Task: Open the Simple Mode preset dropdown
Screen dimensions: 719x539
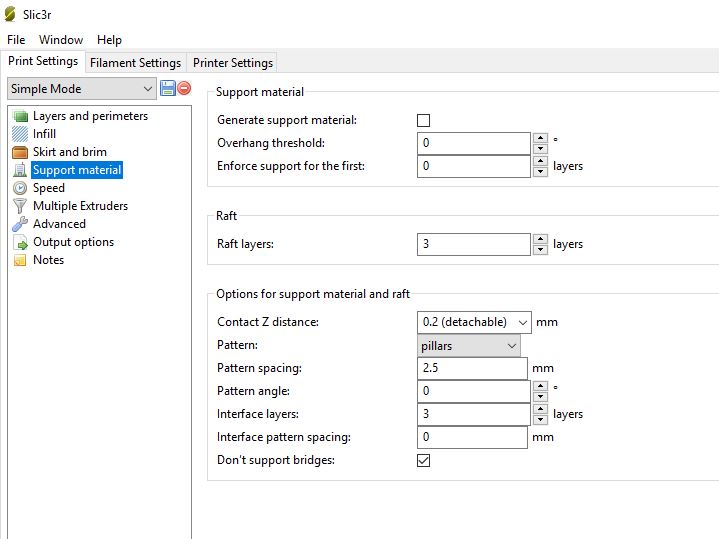Action: [x=82, y=89]
